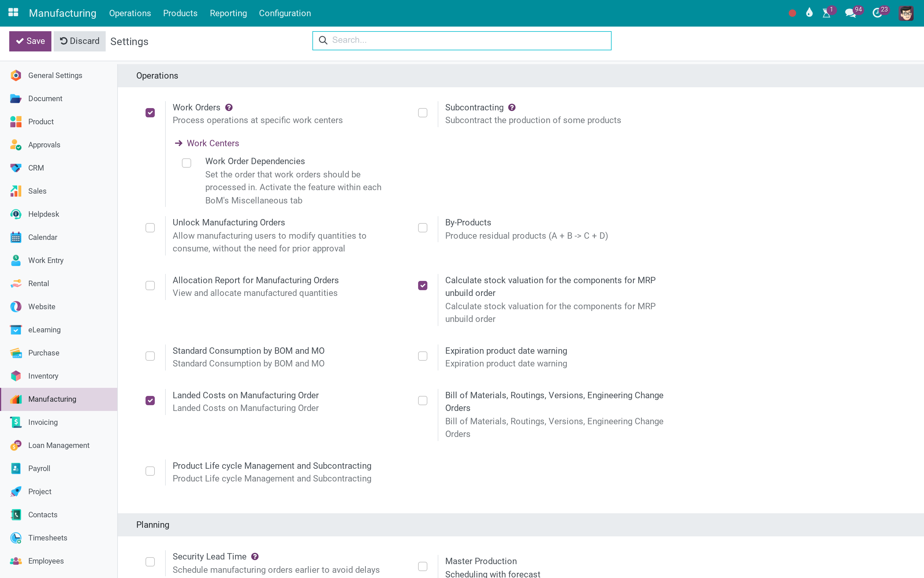Switch to Project settings tab
The height and width of the screenshot is (578, 924).
point(58,492)
